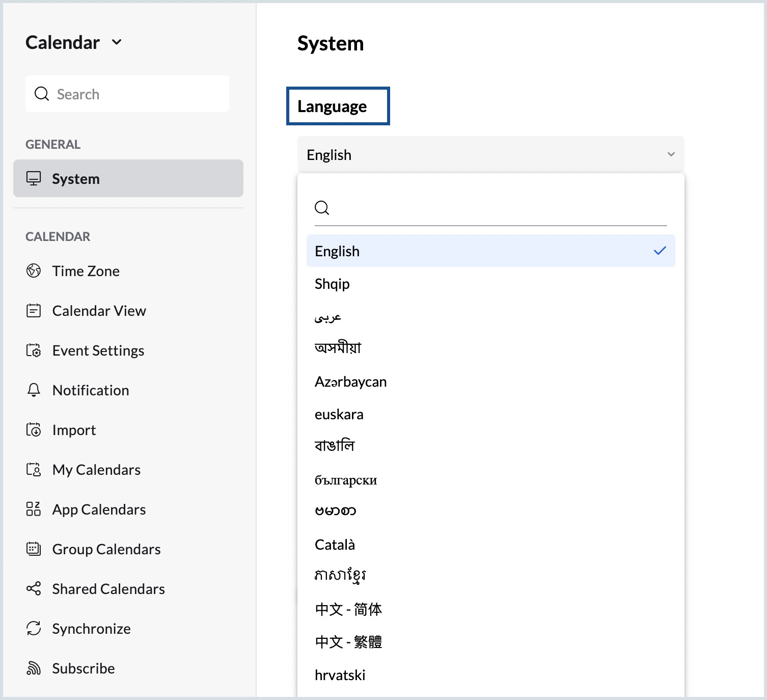Image resolution: width=767 pixels, height=700 pixels.
Task: Choose Català in the language list
Action: [x=335, y=545]
